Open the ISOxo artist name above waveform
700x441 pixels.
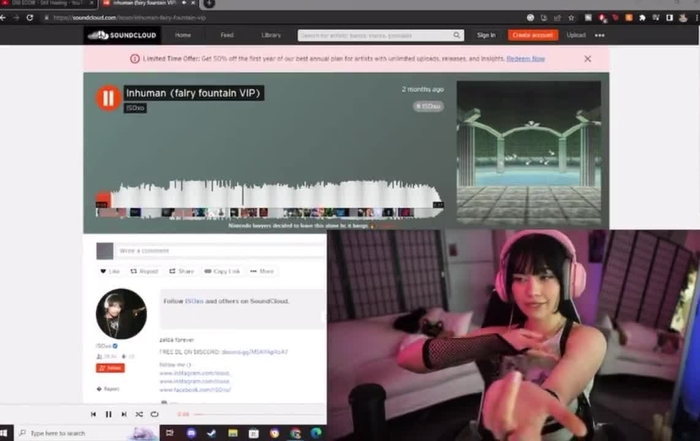click(135, 108)
